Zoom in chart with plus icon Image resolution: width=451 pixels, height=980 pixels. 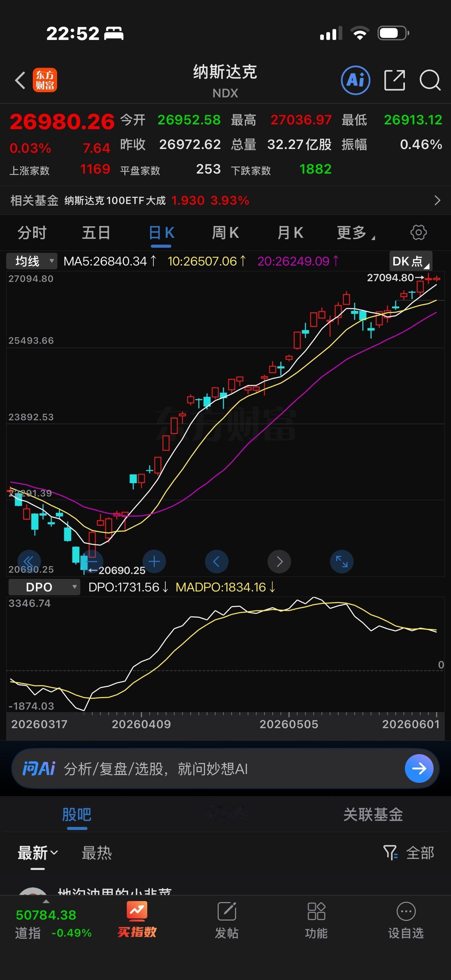coord(154,561)
